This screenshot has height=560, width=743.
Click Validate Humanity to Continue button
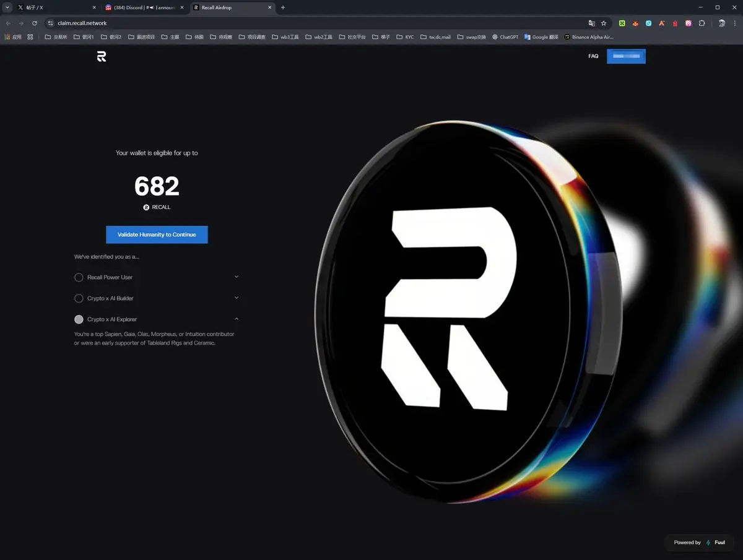157,235
